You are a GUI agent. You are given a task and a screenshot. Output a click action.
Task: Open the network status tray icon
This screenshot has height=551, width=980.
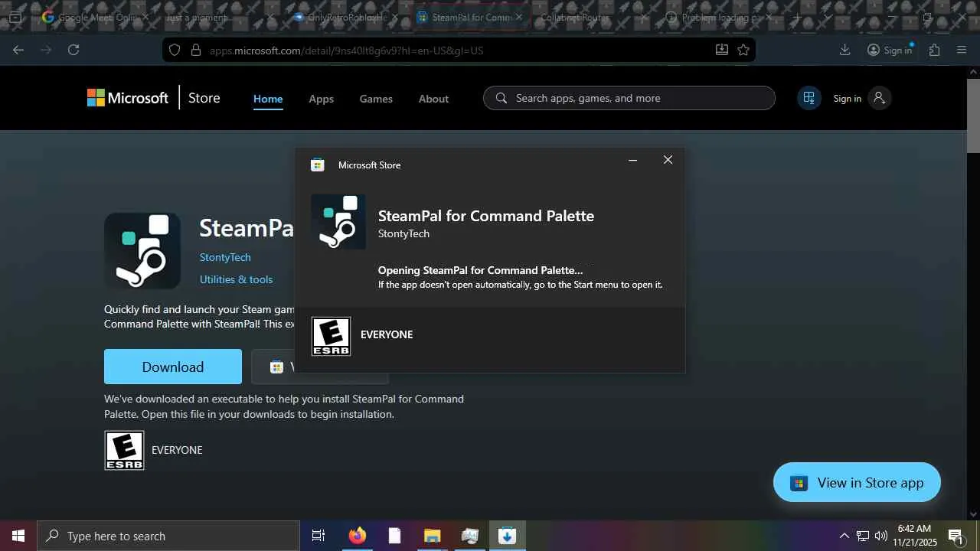[863, 536]
